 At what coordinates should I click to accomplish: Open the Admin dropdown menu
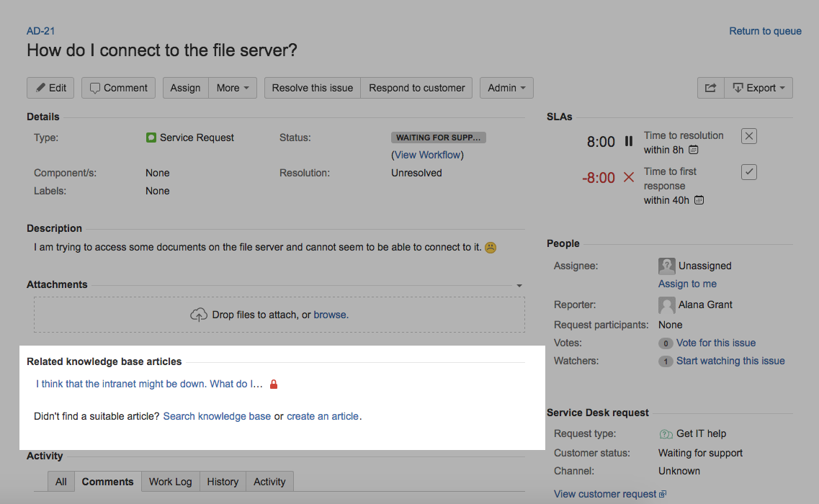tap(506, 88)
